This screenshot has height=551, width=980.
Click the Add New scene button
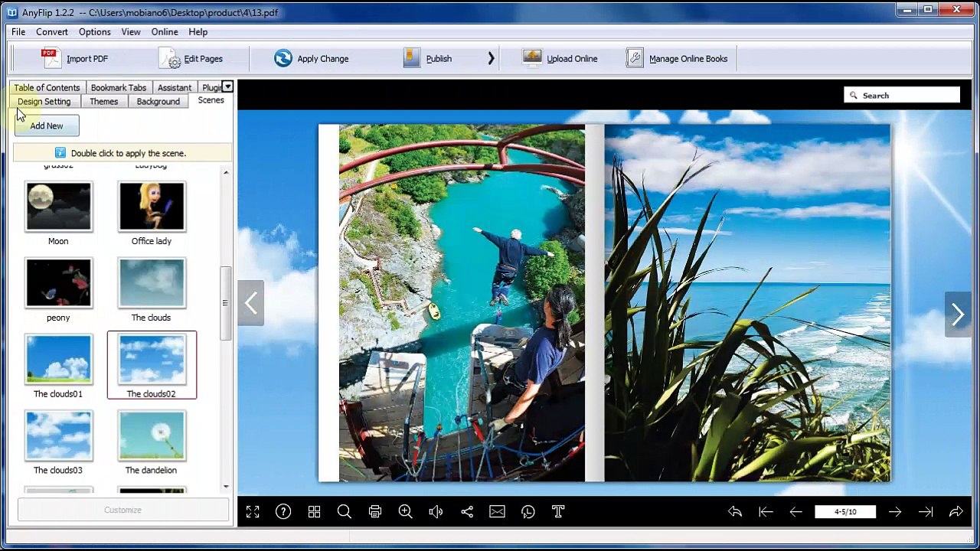(x=47, y=126)
